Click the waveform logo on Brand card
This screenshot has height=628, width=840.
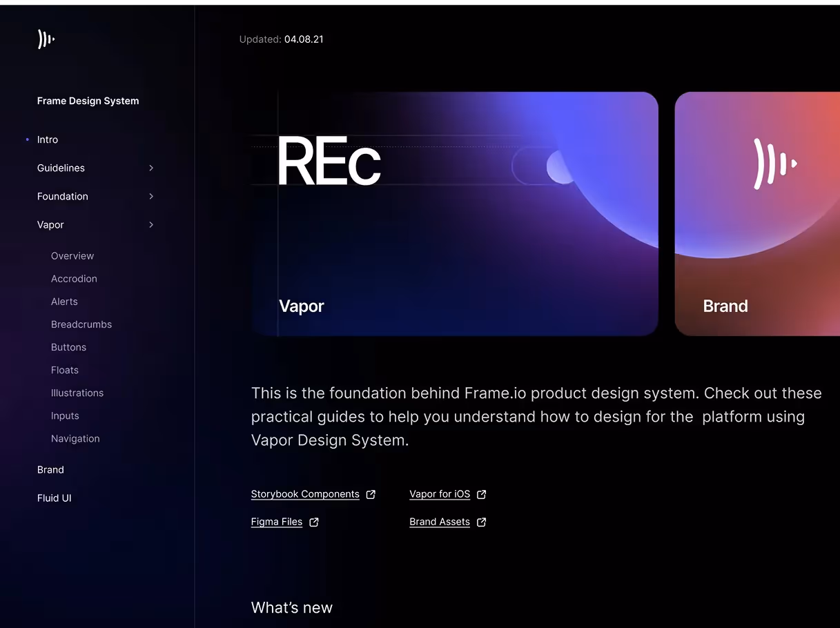[775, 164]
